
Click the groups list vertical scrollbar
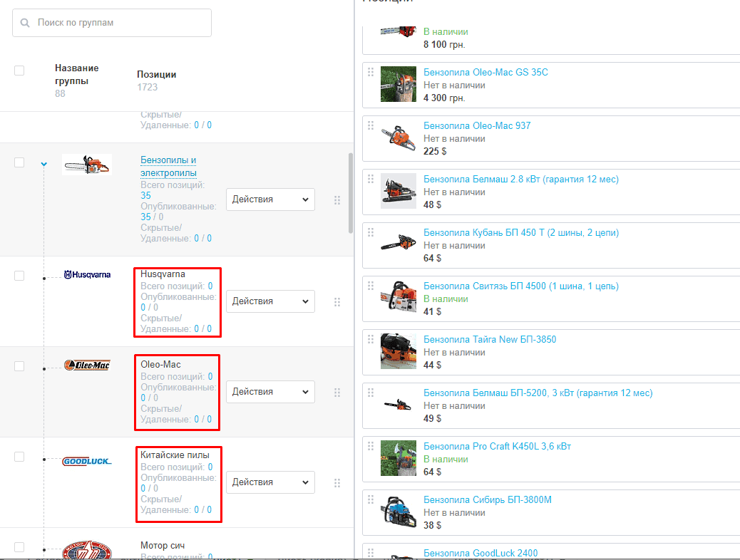tap(351, 193)
